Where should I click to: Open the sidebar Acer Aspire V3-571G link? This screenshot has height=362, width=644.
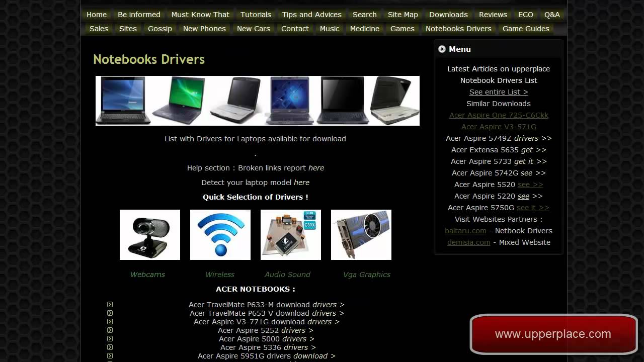tap(499, 127)
